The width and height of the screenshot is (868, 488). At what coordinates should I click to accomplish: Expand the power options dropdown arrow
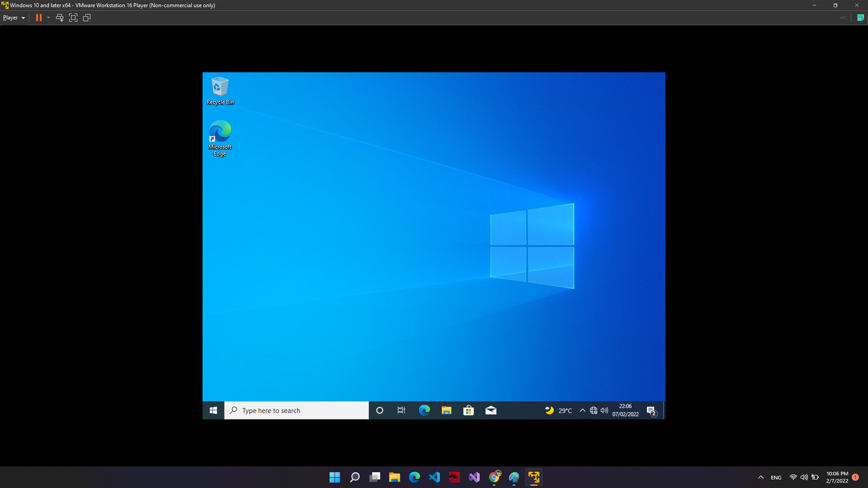(x=48, y=17)
